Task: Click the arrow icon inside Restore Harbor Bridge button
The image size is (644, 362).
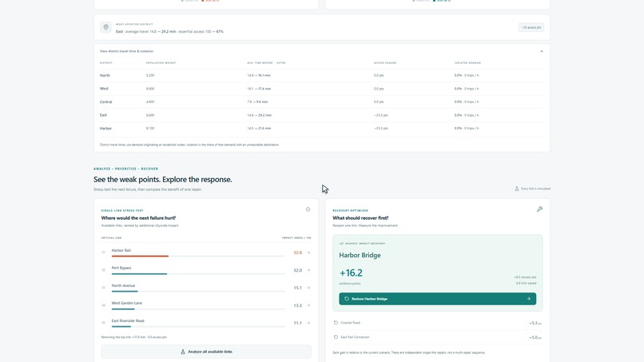Action: point(529,299)
